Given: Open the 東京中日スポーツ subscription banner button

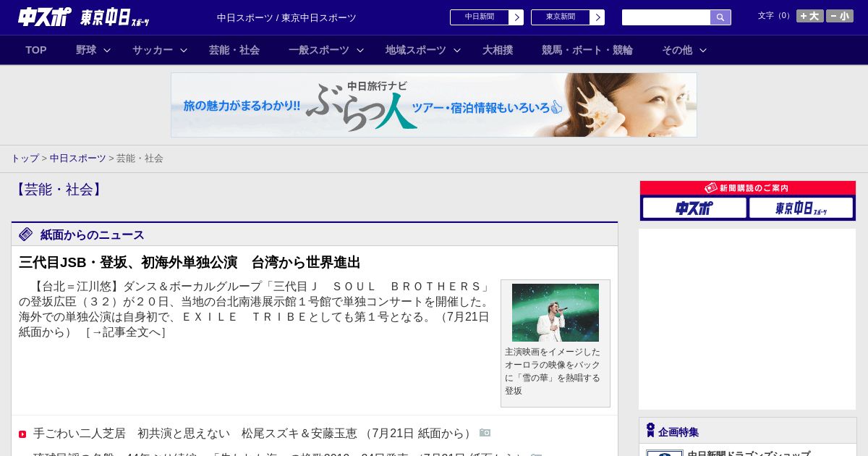Looking at the screenshot, I should coord(801,208).
